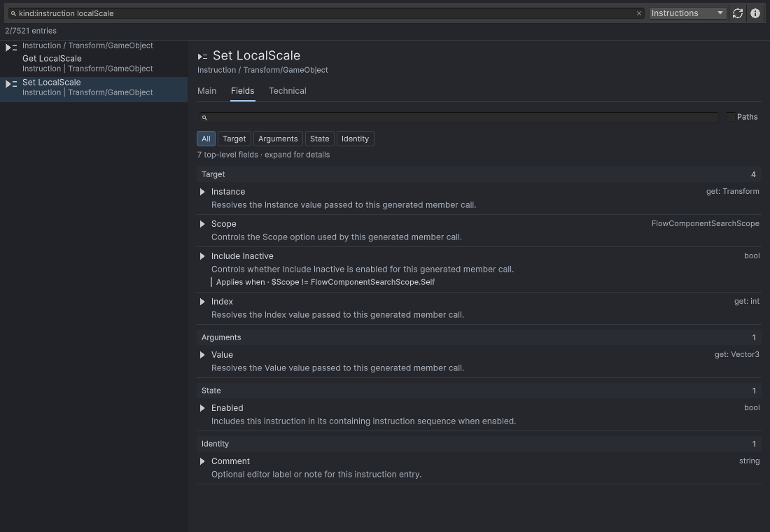Expand the Index field
Screen dimensions: 770x532
202,302
